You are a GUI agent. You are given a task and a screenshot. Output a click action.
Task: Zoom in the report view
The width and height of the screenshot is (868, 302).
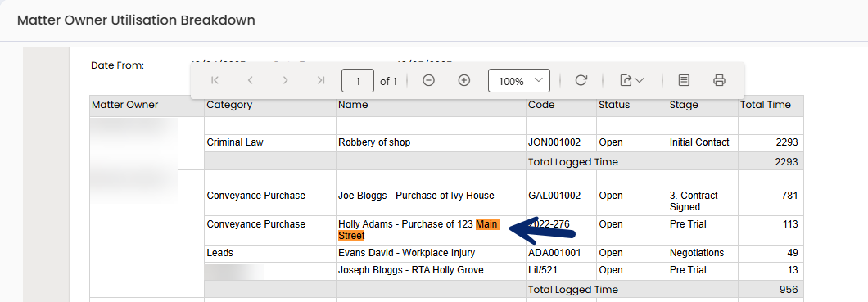click(464, 81)
